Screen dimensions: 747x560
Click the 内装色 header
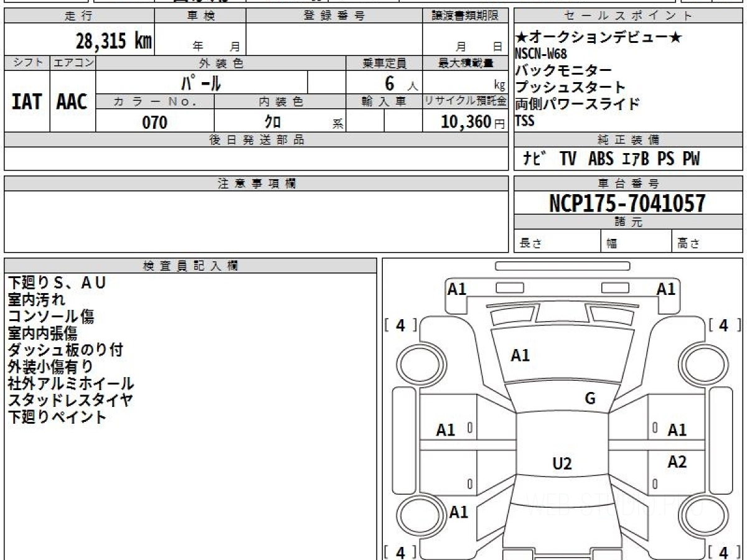[x=280, y=101]
